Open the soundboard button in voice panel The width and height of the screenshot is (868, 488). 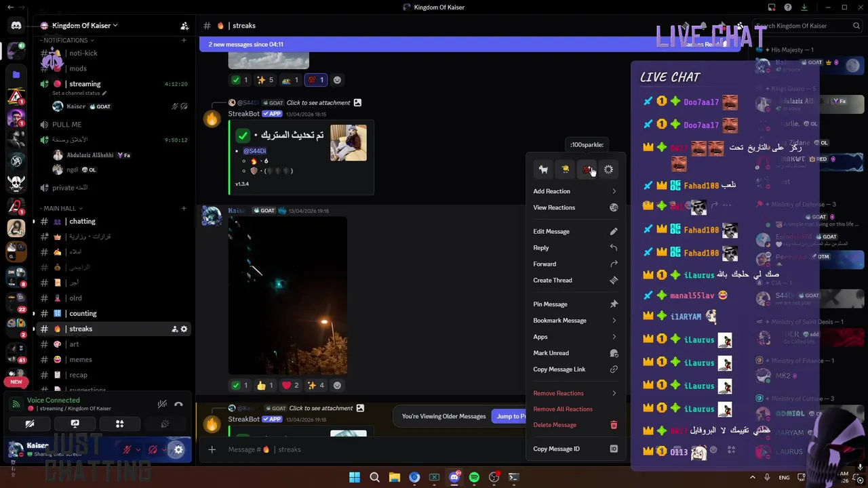[164, 424]
